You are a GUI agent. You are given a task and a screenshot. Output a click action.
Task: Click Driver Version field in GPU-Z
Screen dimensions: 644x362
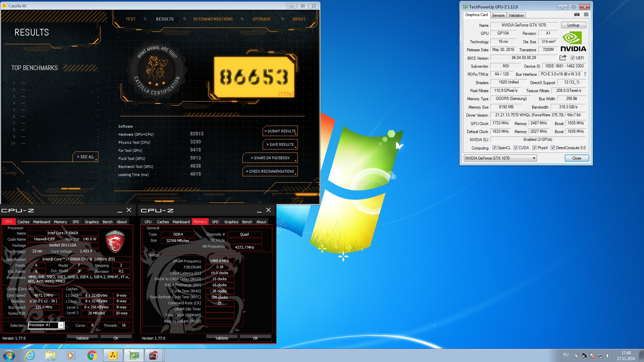(538, 115)
